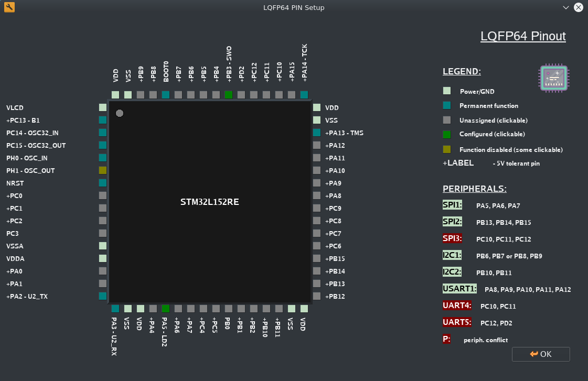Click the SPI1 peripheral label

[452, 205]
